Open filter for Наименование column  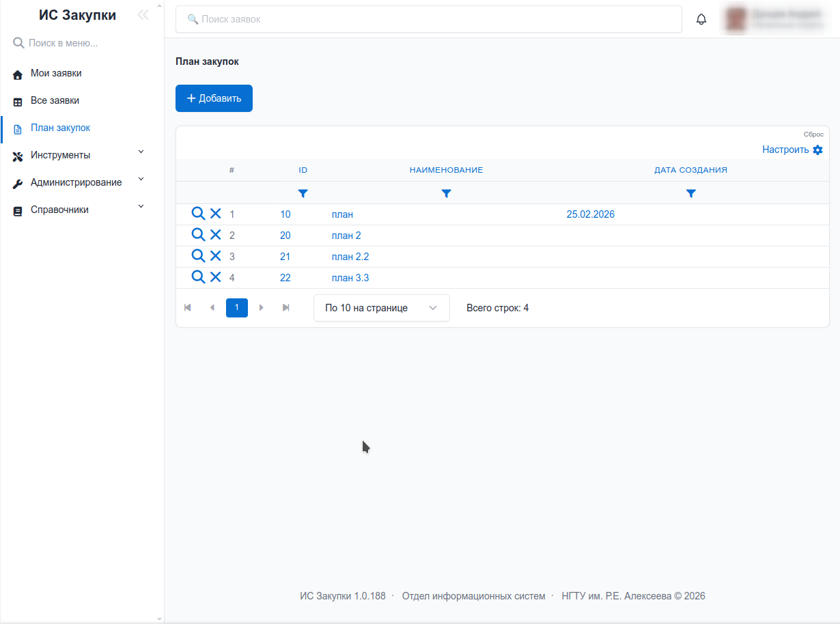tap(447, 194)
